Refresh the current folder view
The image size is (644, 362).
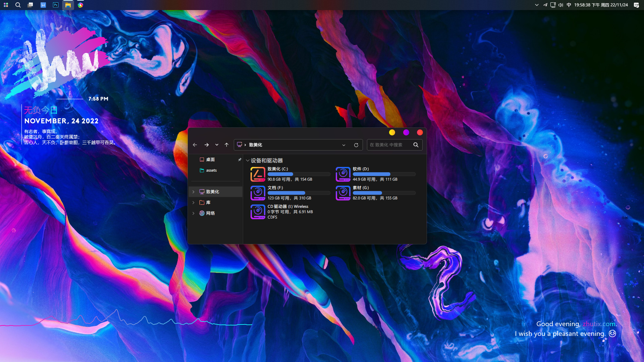[x=356, y=145]
